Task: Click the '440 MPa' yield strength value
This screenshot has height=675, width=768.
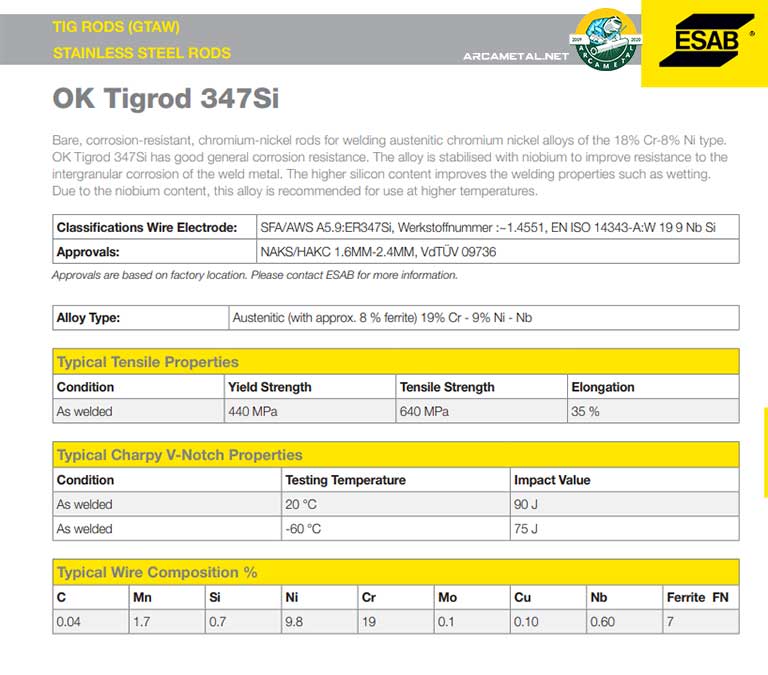Action: 253,411
